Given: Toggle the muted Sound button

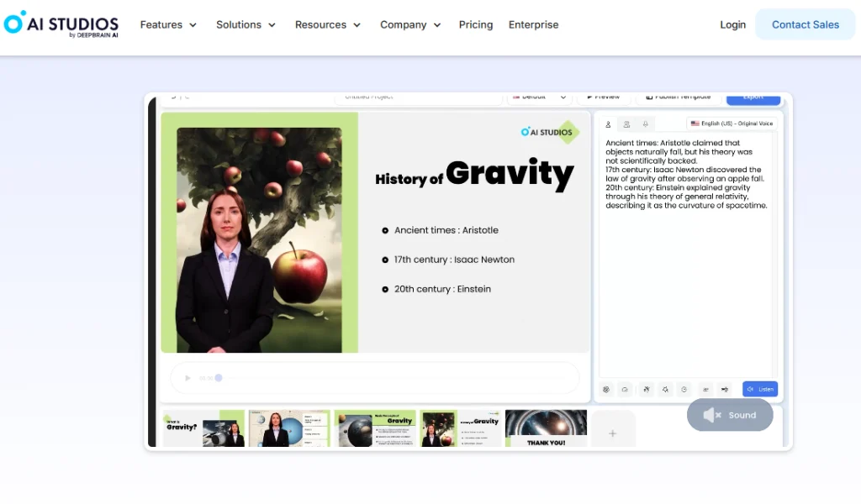Looking at the screenshot, I should click(x=730, y=415).
